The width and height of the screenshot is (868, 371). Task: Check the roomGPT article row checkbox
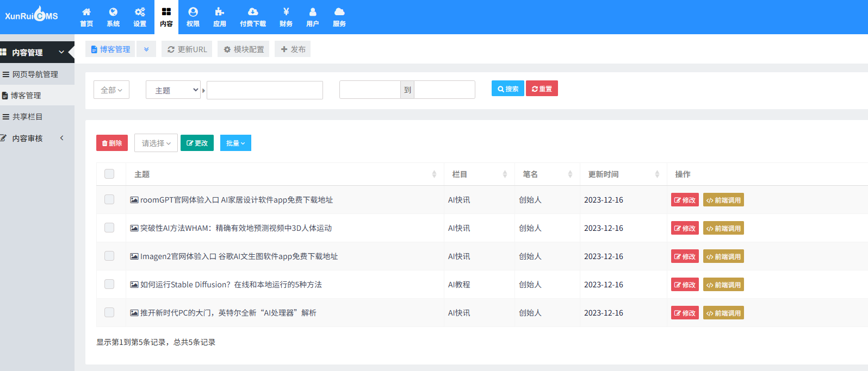109,199
